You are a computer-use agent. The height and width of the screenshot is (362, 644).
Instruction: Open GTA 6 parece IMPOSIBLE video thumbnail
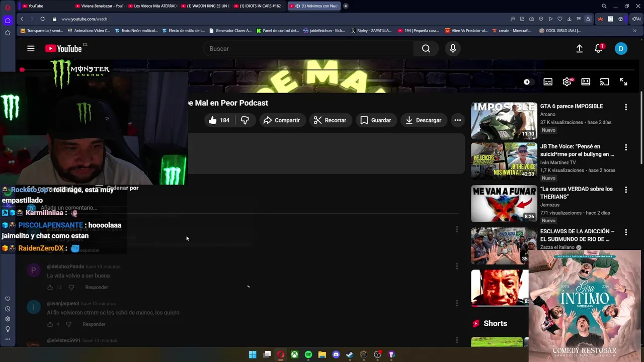point(504,121)
